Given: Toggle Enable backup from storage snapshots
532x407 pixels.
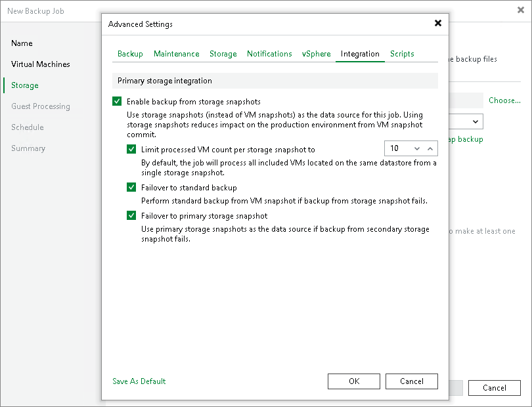Looking at the screenshot, I should point(117,101).
